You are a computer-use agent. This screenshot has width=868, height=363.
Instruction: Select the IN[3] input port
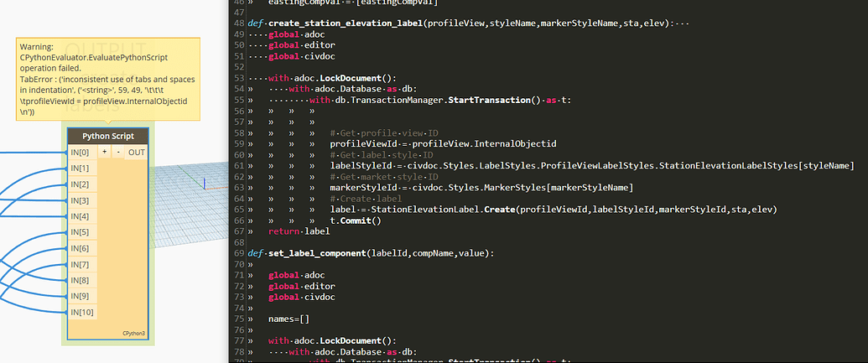pyautogui.click(x=82, y=200)
